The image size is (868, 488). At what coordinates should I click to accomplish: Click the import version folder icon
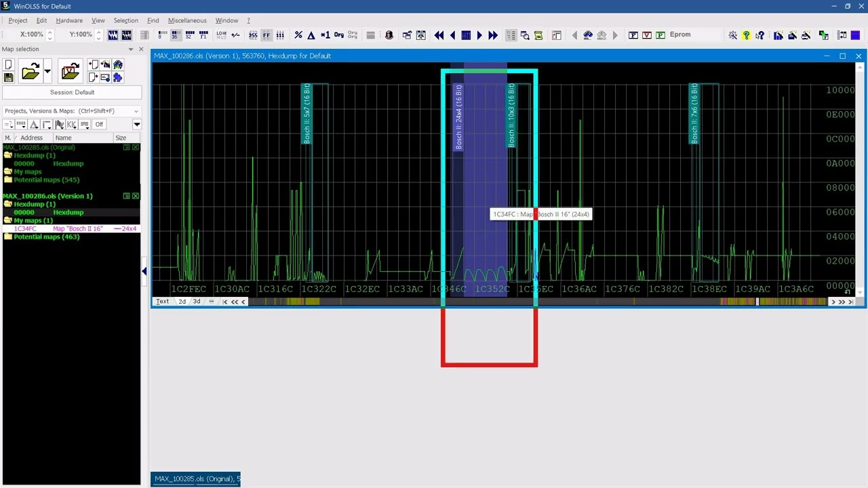[70, 71]
